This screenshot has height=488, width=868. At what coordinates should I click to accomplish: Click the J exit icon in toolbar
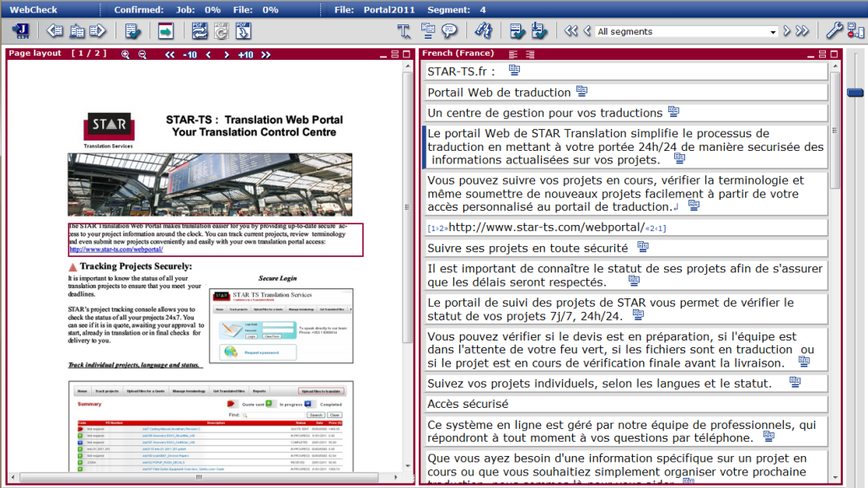21,31
